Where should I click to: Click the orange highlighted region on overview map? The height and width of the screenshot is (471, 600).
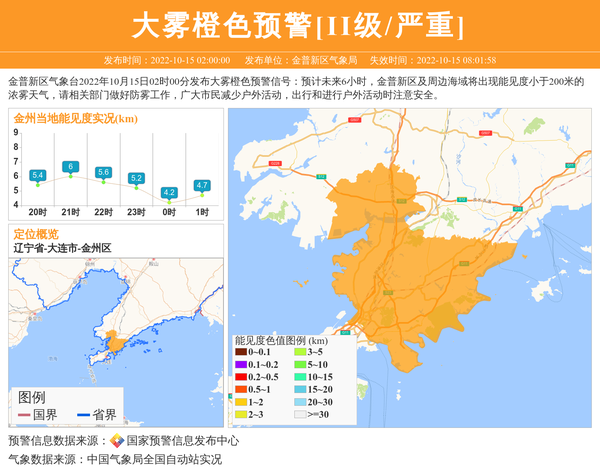pyautogui.click(x=118, y=343)
